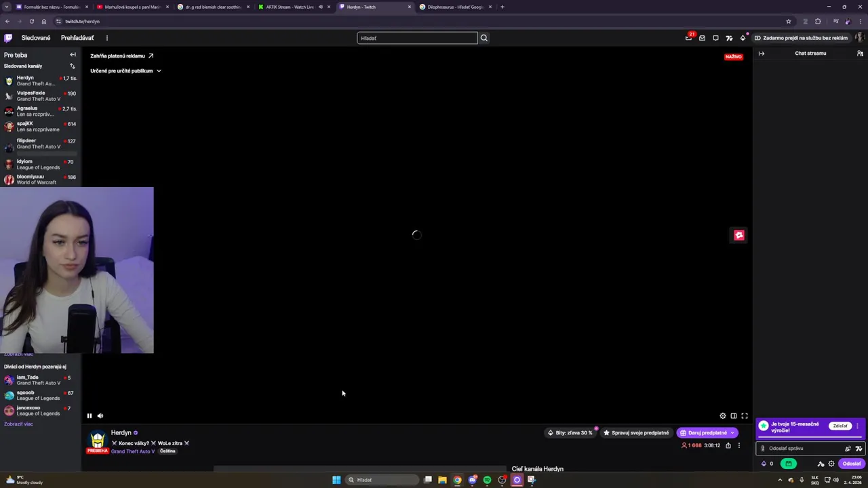Viewport: 868px width, 488px height.
Task: Open Zahŕňa platenú reklamu link
Action: click(122, 56)
